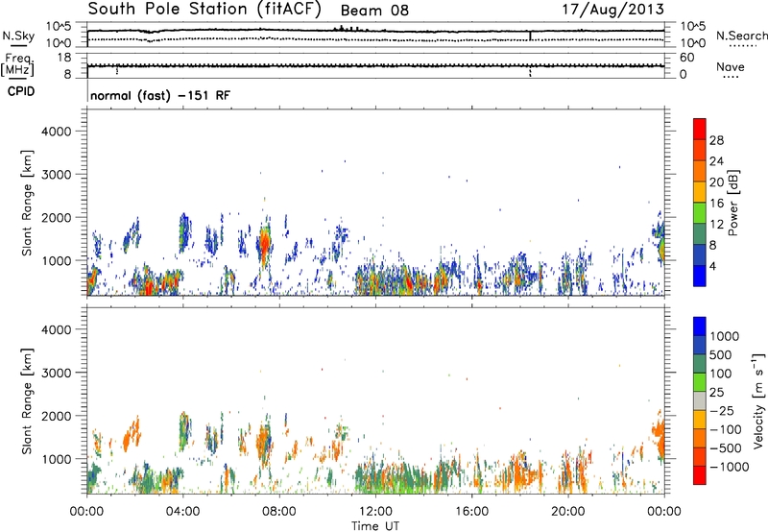768x532 pixels.
Task: Pick the blue top Velocity colorbar segment
Action: point(700,326)
